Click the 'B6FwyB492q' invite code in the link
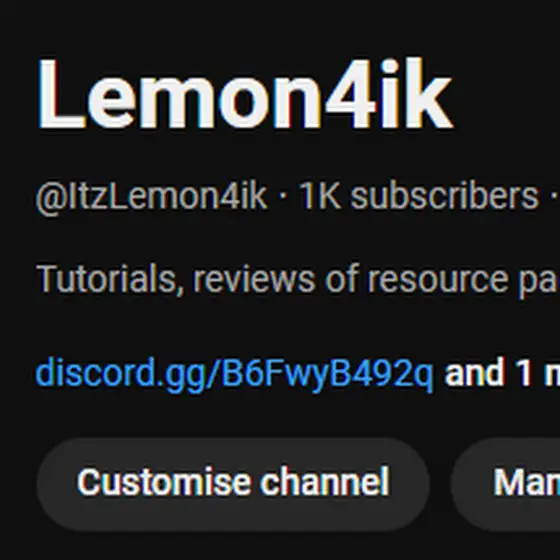560x560 pixels. 328,374
